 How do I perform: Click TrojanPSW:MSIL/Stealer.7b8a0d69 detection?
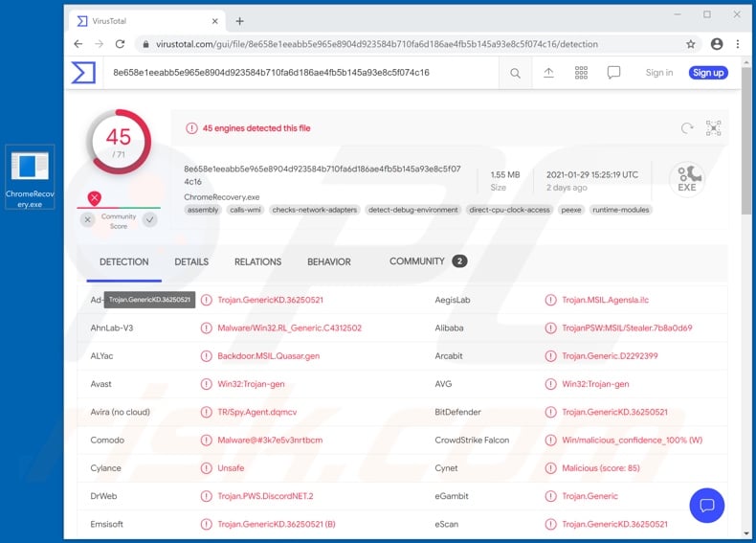point(627,328)
